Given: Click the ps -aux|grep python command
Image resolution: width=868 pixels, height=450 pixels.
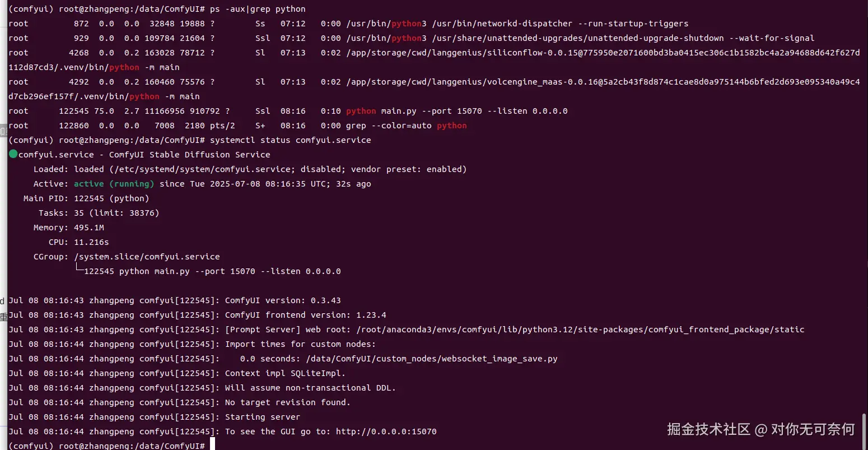Looking at the screenshot, I should coord(258,9).
